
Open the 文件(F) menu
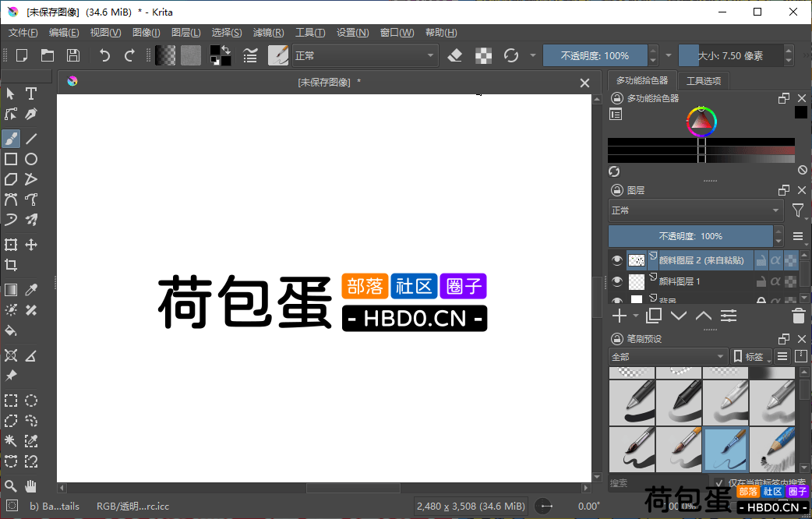23,33
